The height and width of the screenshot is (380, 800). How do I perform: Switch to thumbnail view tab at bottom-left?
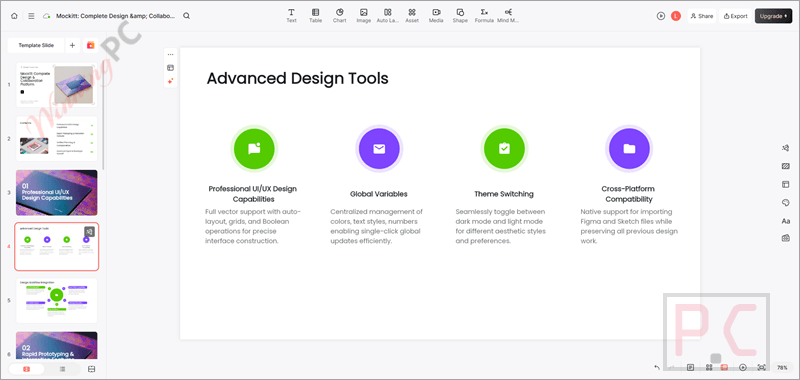click(27, 369)
